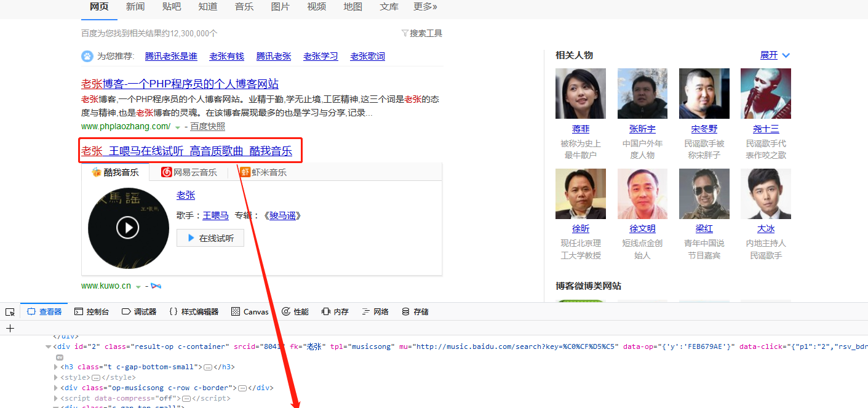Open the 知道 search category
The height and width of the screenshot is (408, 868).
pos(208,7)
